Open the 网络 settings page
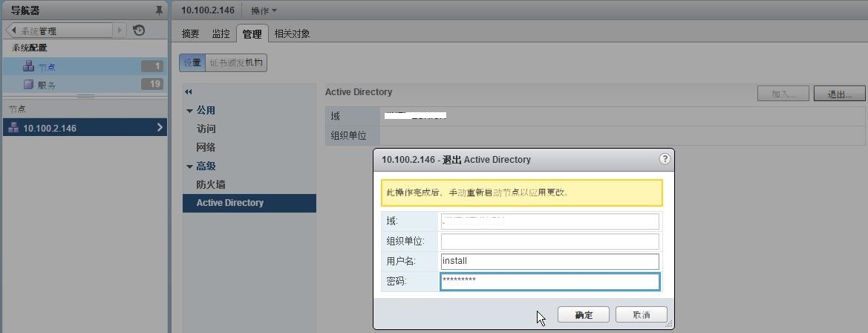 [206, 147]
